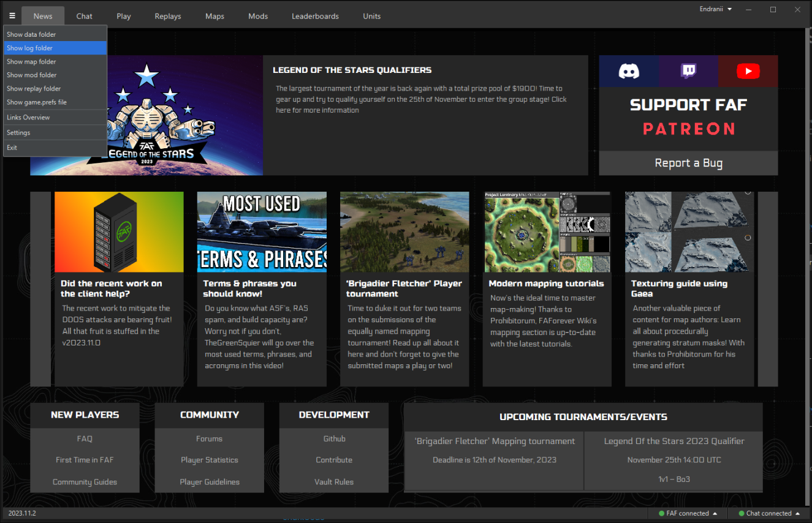Open the Community Guides link
The height and width of the screenshot is (523, 812).
point(85,482)
